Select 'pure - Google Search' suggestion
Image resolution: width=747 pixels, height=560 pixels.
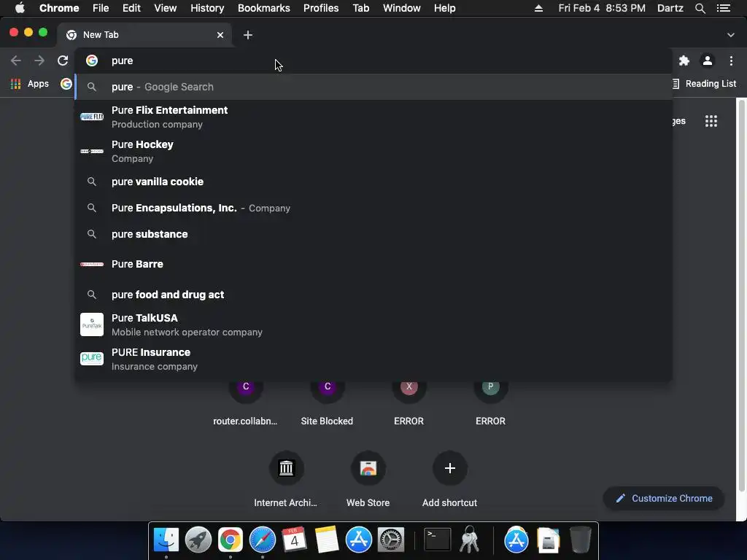[373, 87]
